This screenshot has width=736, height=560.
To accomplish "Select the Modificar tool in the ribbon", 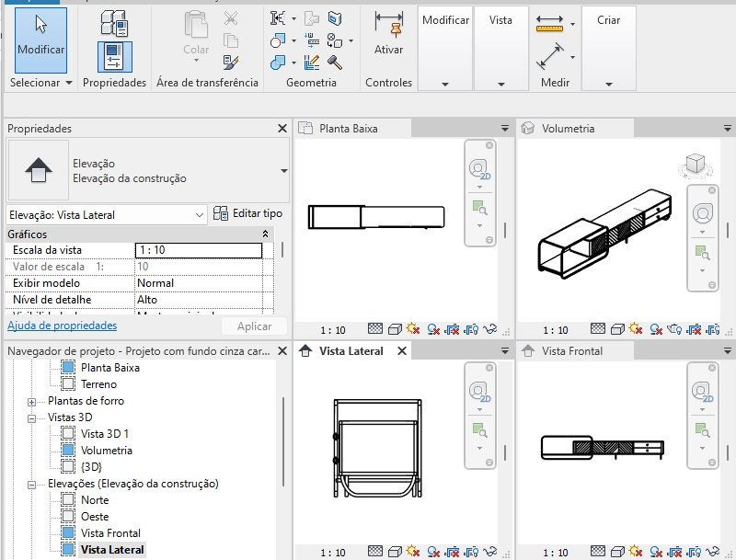I will click(x=40, y=41).
